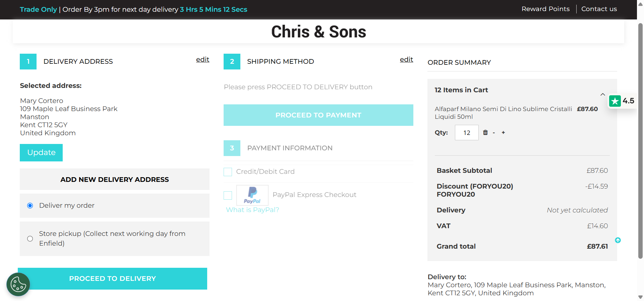Click the Proceed to Delivery button

click(113, 279)
